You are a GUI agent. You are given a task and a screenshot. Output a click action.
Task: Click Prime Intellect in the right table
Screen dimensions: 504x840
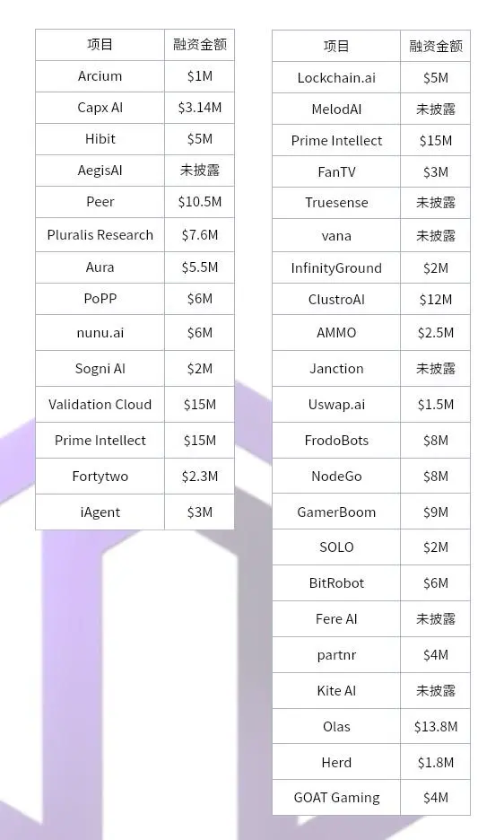tap(336, 141)
